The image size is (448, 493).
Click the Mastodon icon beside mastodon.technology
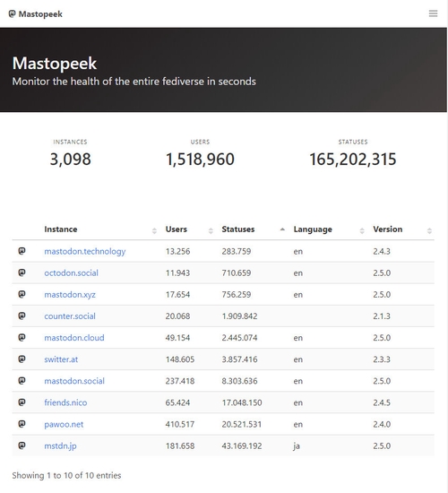pos(22,251)
